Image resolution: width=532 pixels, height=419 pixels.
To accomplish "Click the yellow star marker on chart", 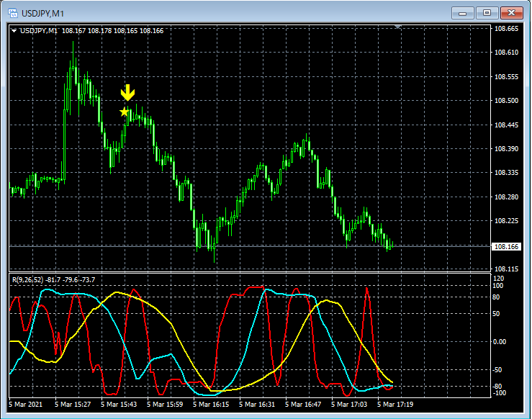I will coord(124,112).
